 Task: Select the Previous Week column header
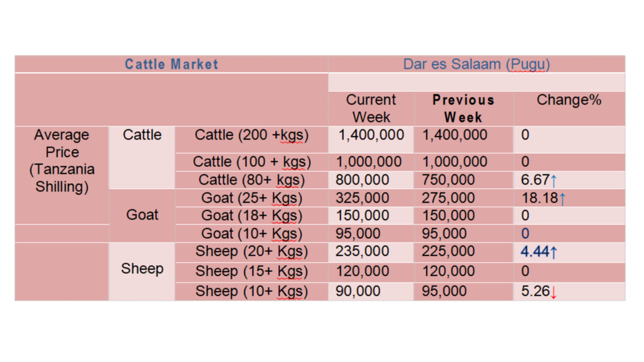pyautogui.click(x=463, y=109)
